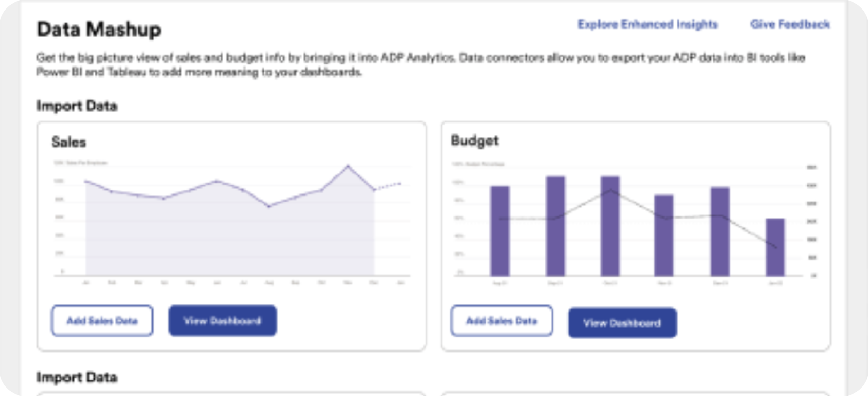
Task: Click Add Sales Data in the Budget card
Action: (x=502, y=321)
